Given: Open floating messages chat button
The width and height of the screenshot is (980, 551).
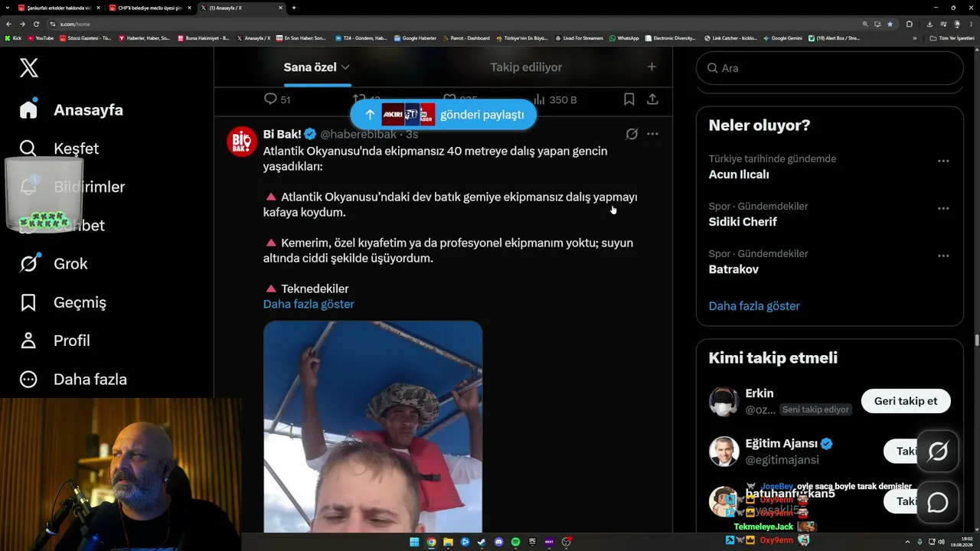Looking at the screenshot, I should (938, 503).
